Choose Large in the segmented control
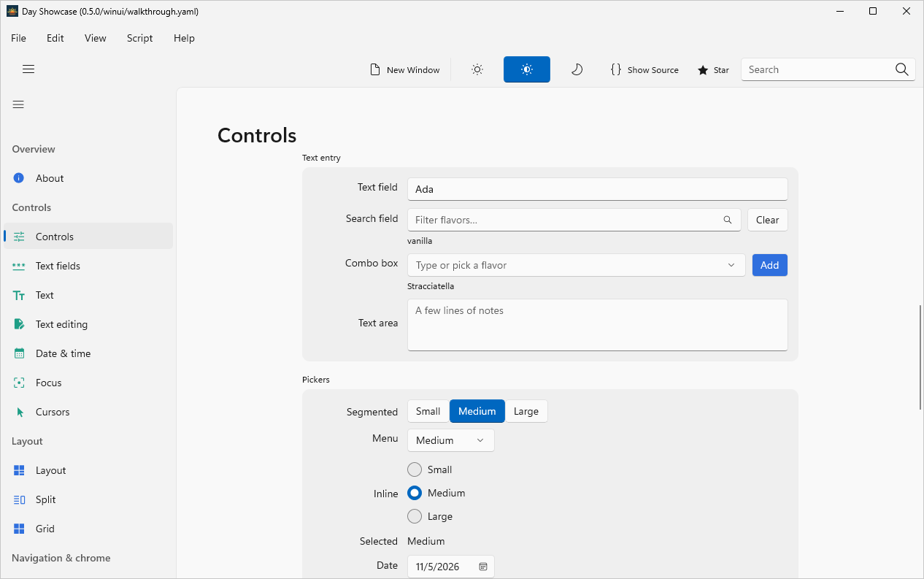Screen dimensions: 924x579 [x=526, y=411]
